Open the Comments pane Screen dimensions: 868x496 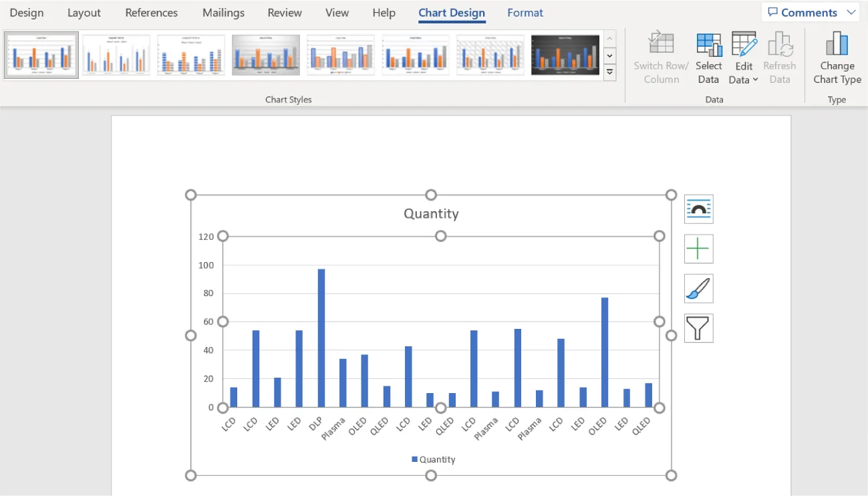pyautogui.click(x=805, y=12)
